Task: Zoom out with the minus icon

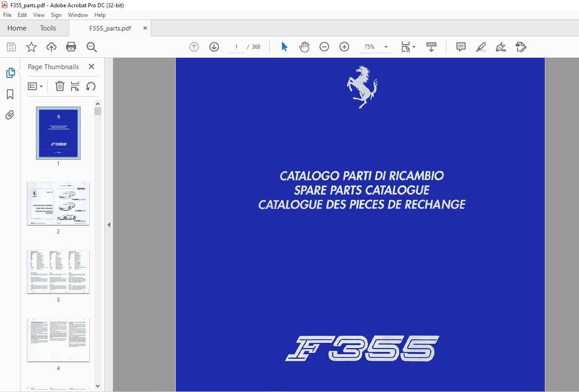Action: tap(324, 47)
